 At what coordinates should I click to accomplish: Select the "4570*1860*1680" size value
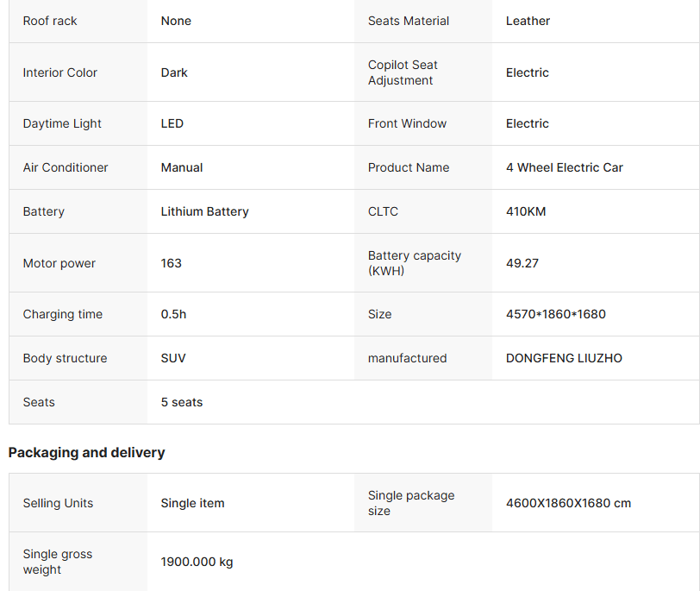555,314
